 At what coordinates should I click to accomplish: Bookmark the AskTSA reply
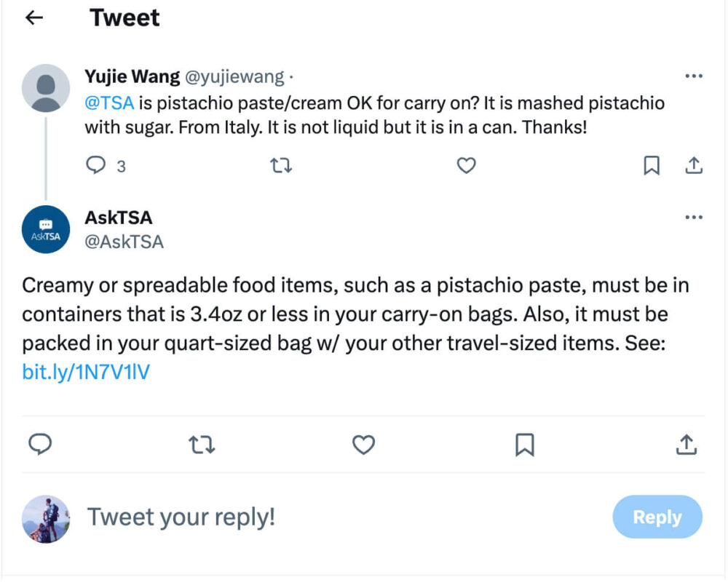(526, 444)
